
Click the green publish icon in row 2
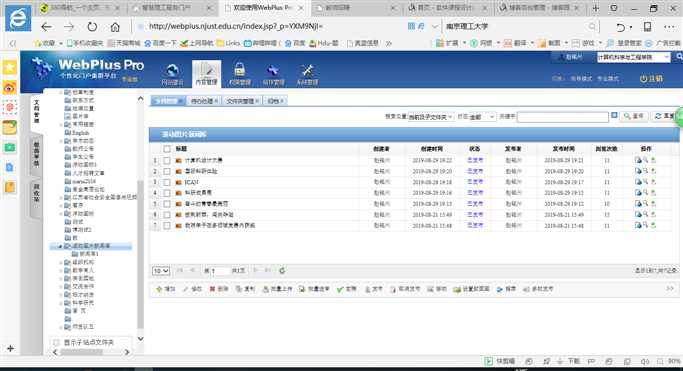[x=653, y=171]
